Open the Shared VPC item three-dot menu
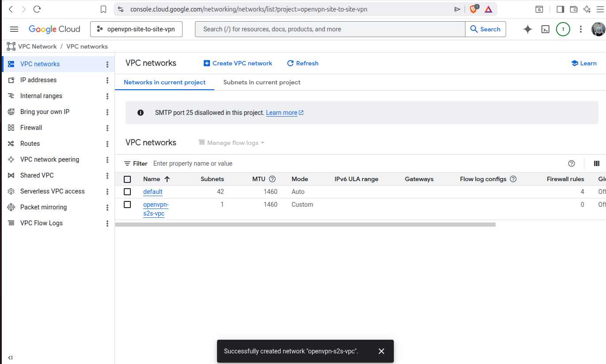The height and width of the screenshot is (364, 606). tap(107, 175)
